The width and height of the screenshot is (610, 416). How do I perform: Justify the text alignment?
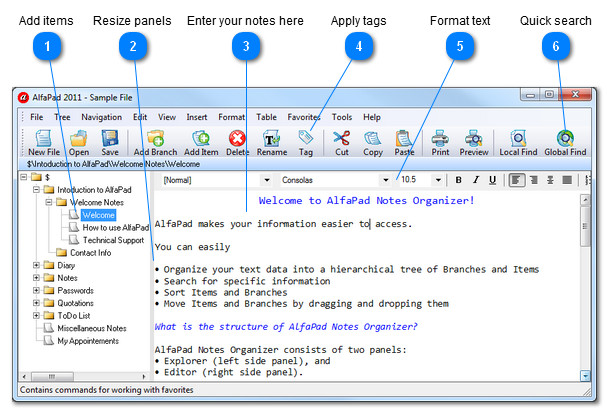[x=567, y=180]
